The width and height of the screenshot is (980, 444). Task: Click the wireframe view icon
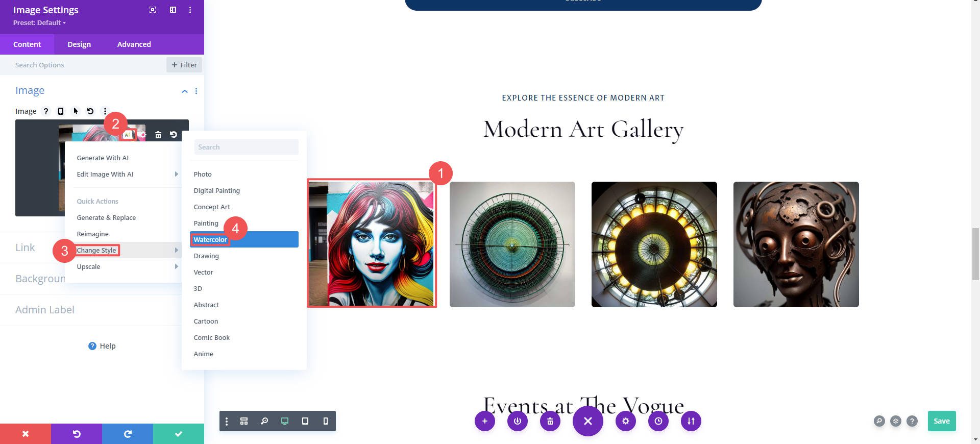coord(244,421)
